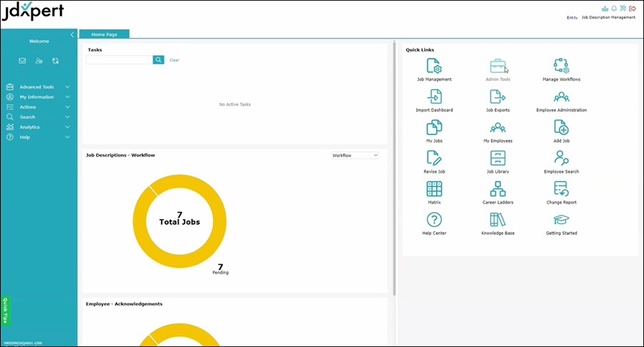This screenshot has width=644, height=347.
Task: Click the Import Dashboard icon
Action: [x=434, y=97]
